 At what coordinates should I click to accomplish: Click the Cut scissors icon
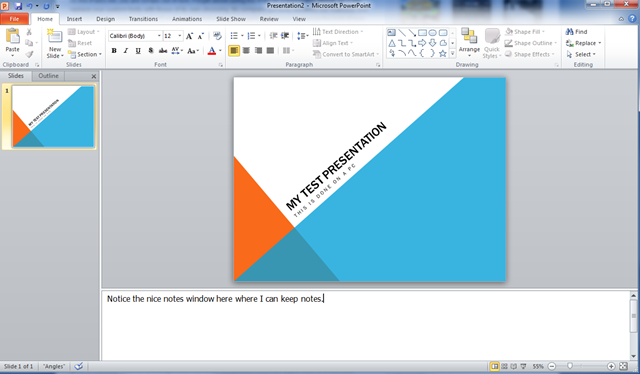29,32
